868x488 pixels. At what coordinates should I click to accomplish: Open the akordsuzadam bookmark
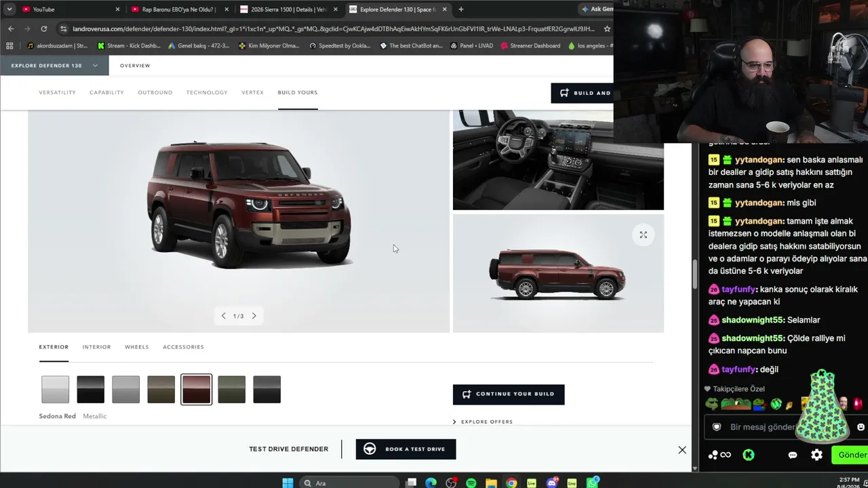pyautogui.click(x=58, y=46)
